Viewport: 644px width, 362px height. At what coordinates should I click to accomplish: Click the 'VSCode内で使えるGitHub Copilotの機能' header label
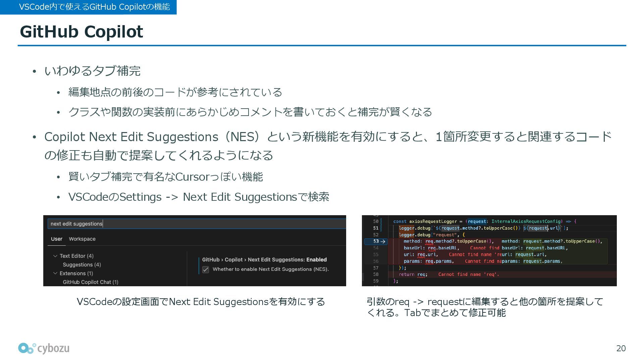[x=95, y=7]
